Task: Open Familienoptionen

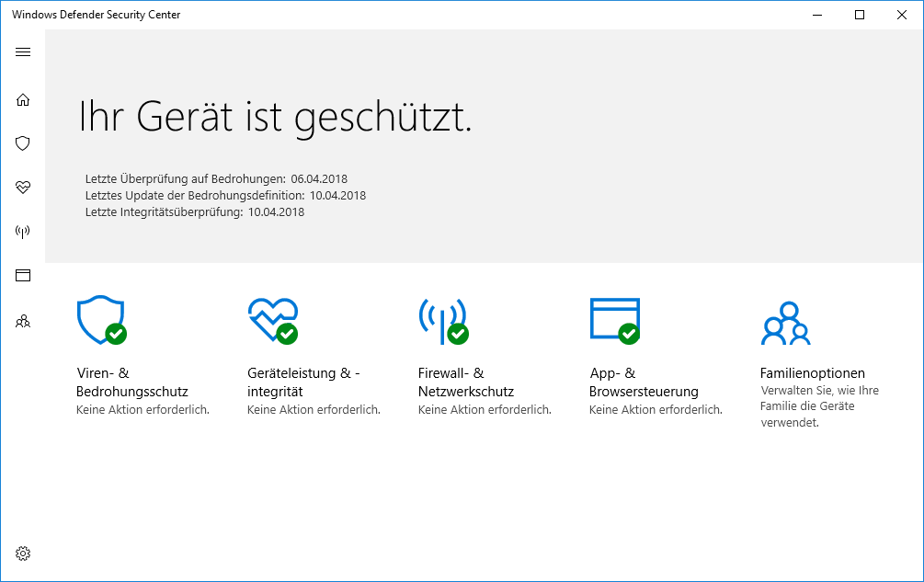Action: [x=812, y=373]
